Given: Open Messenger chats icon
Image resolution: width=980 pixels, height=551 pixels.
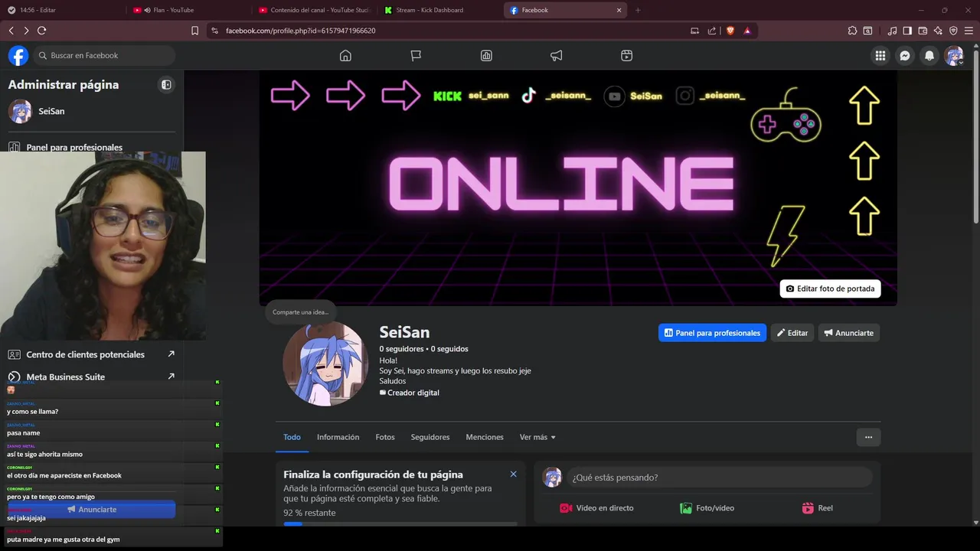Looking at the screenshot, I should [905, 56].
